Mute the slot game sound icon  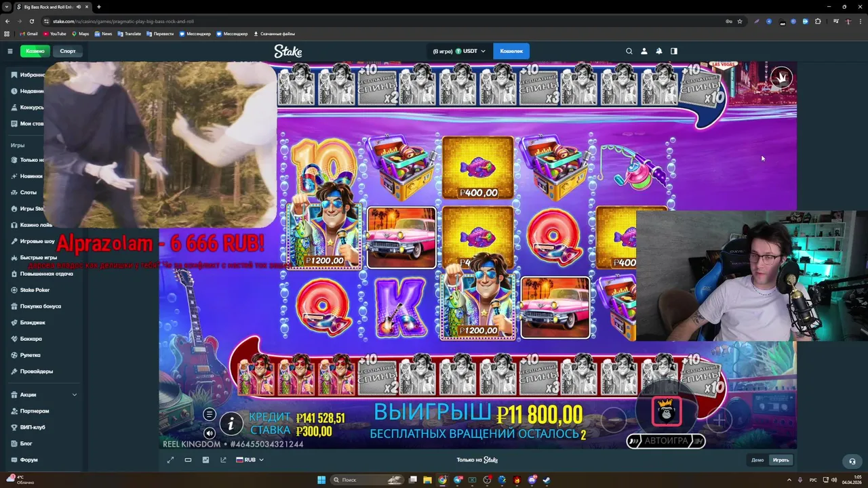[210, 433]
